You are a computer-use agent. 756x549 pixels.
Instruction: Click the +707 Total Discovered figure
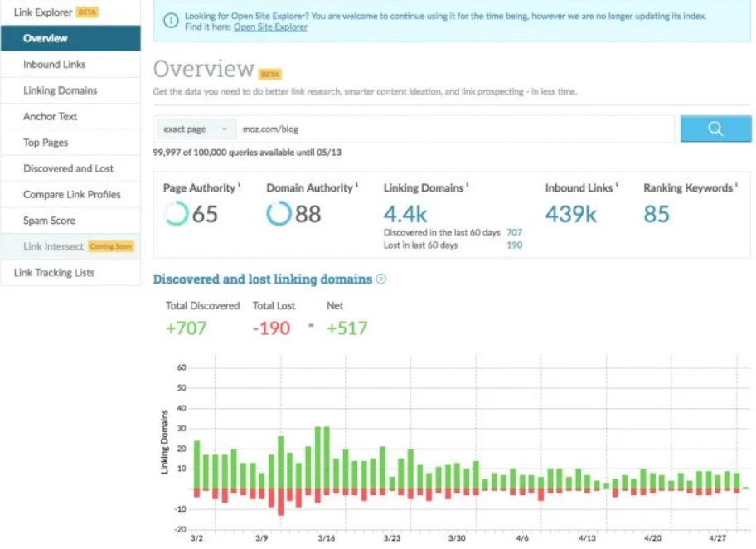187,328
